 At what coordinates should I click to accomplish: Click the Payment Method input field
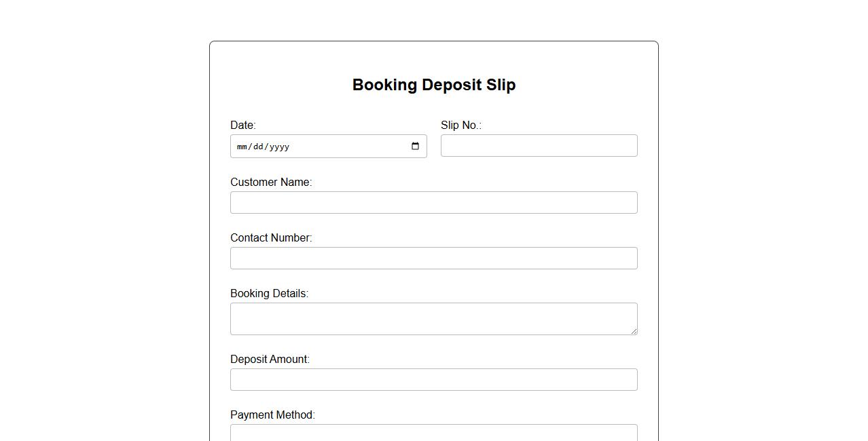pos(433,433)
